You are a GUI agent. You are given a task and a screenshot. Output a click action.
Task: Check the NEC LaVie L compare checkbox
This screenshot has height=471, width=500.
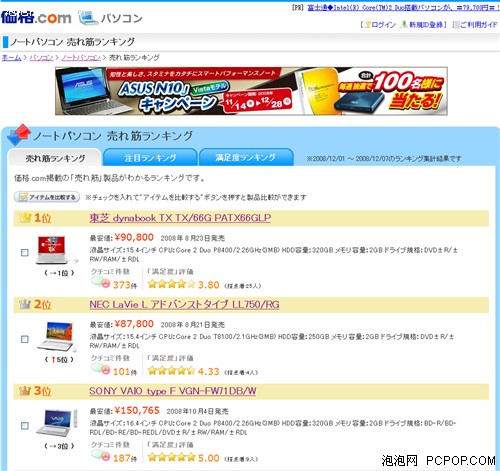[25, 339]
